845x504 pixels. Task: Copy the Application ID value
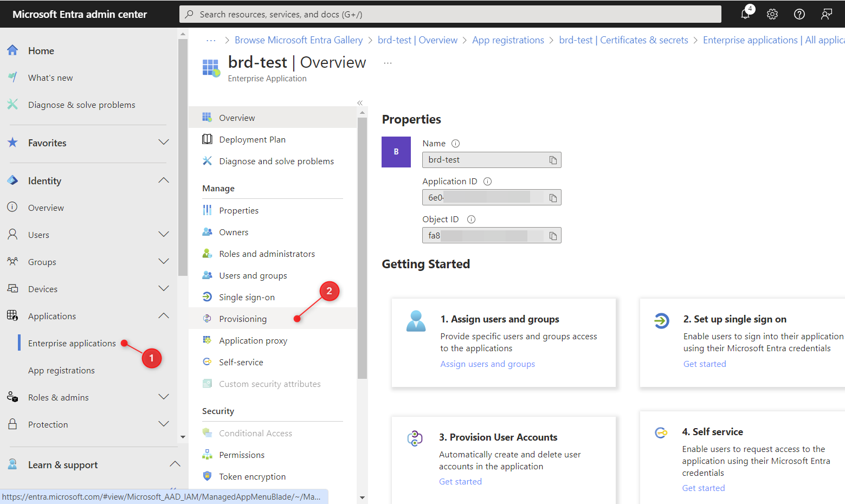pyautogui.click(x=553, y=198)
